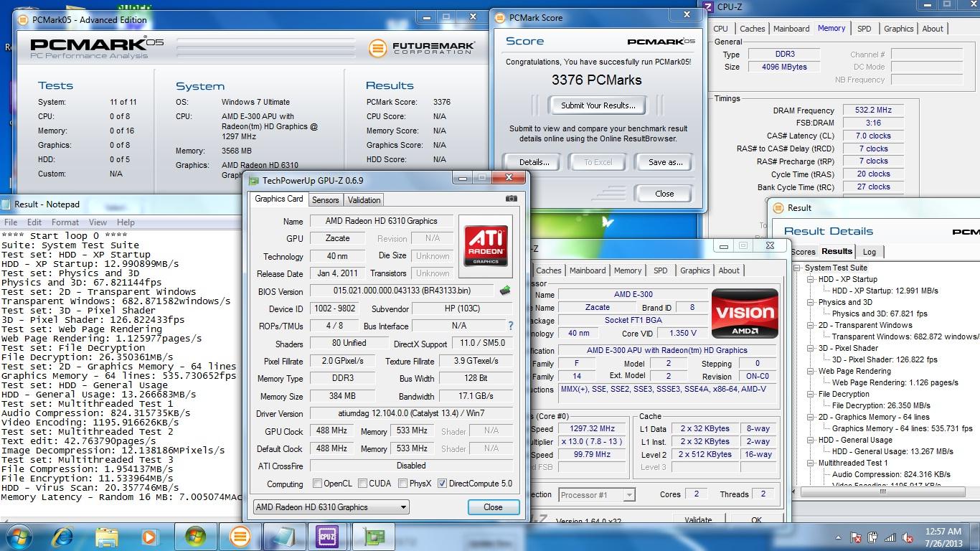Open the SPD tab in top CPU-Z window
The width and height of the screenshot is (980, 551).
coord(864,29)
